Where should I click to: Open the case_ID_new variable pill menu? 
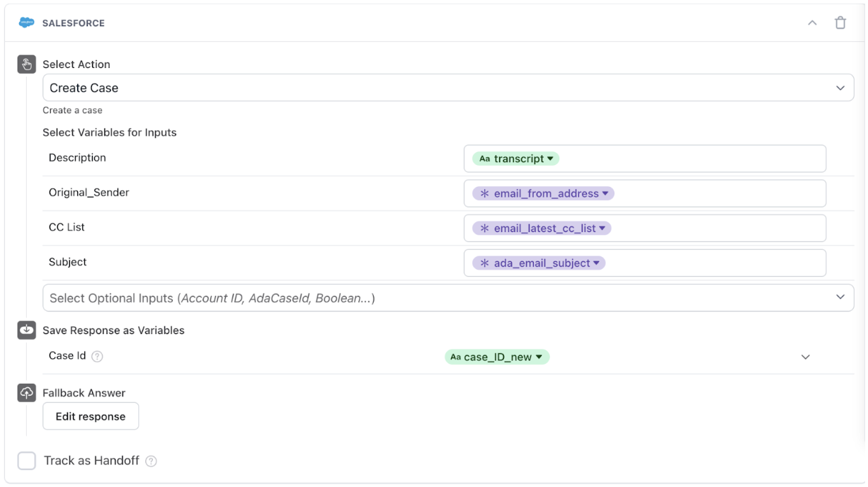point(497,357)
